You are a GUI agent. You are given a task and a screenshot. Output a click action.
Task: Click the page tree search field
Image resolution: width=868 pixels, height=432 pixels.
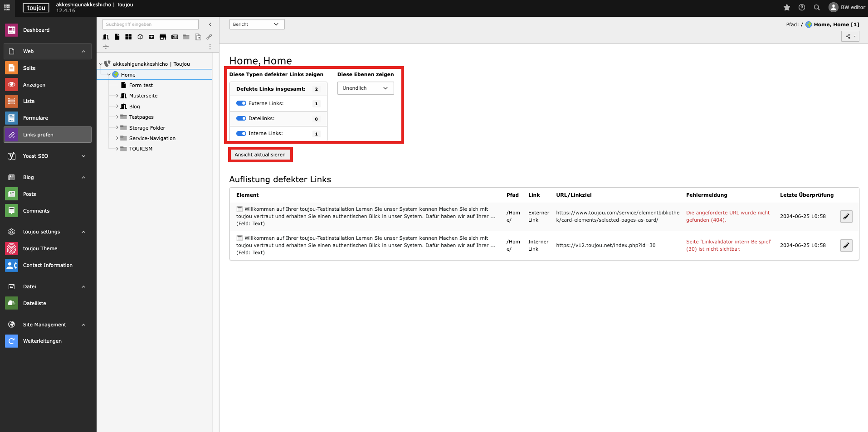click(150, 24)
